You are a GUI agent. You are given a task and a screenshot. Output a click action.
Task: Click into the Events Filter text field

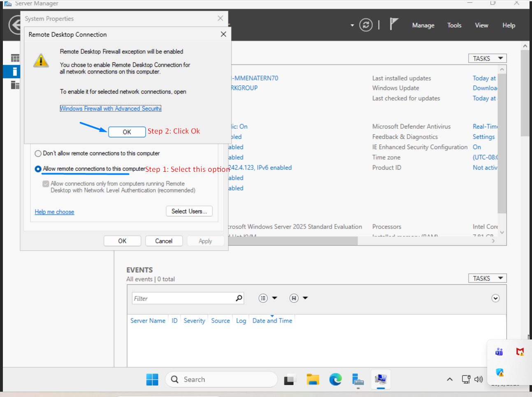tap(184, 298)
